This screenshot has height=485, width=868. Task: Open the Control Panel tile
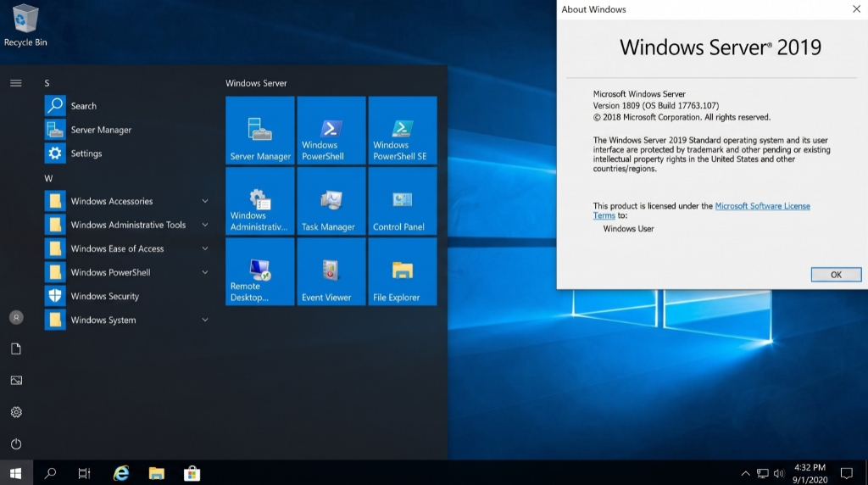(403, 201)
